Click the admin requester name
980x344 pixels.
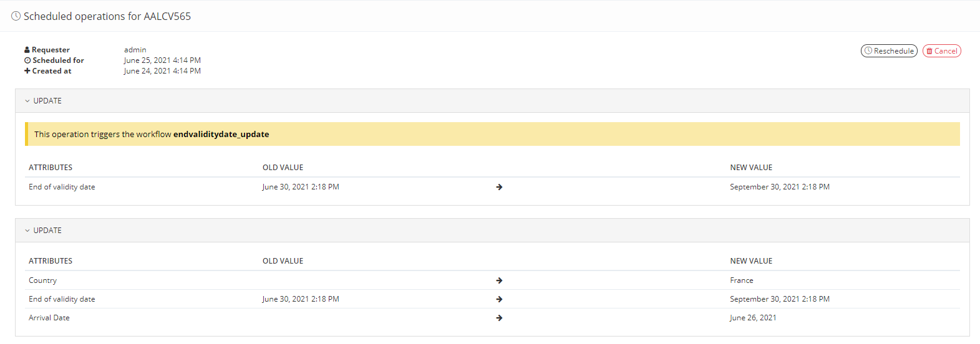135,50
